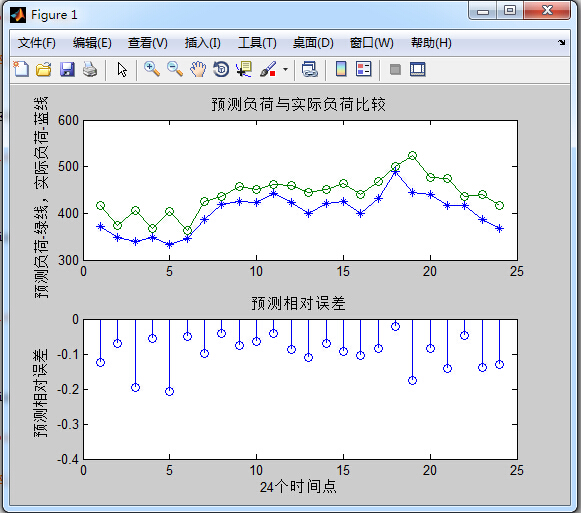The width and height of the screenshot is (581, 513).
Task: Enable the Pan hand tool
Action: click(198, 69)
